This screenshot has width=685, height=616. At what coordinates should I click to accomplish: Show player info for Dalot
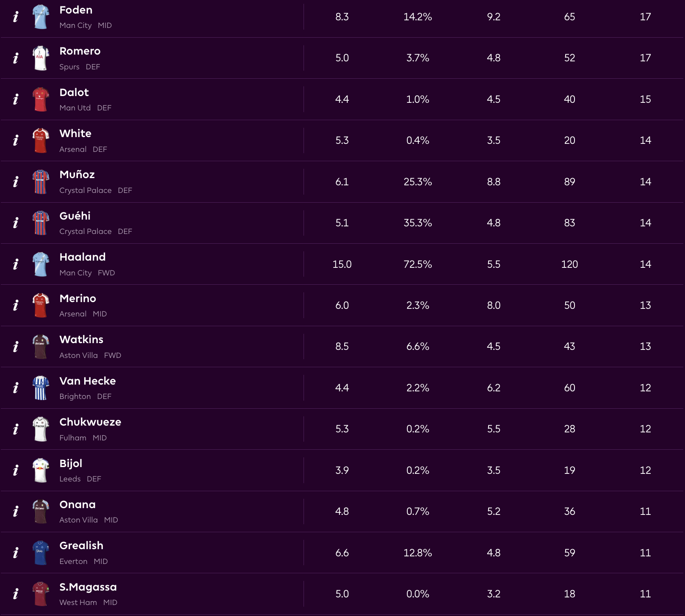[x=16, y=99]
